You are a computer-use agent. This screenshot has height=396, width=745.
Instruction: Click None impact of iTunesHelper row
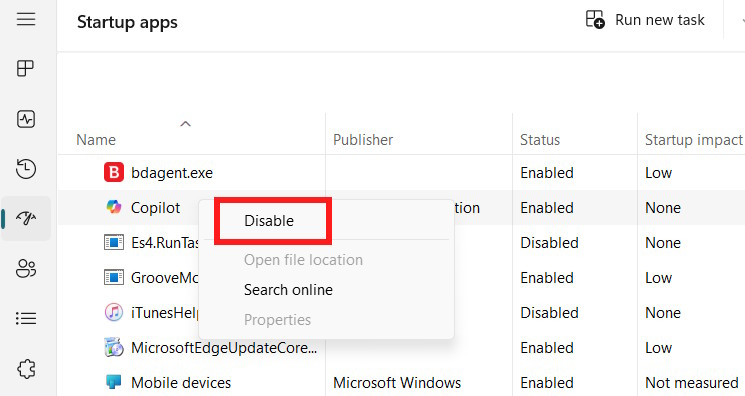click(x=663, y=313)
